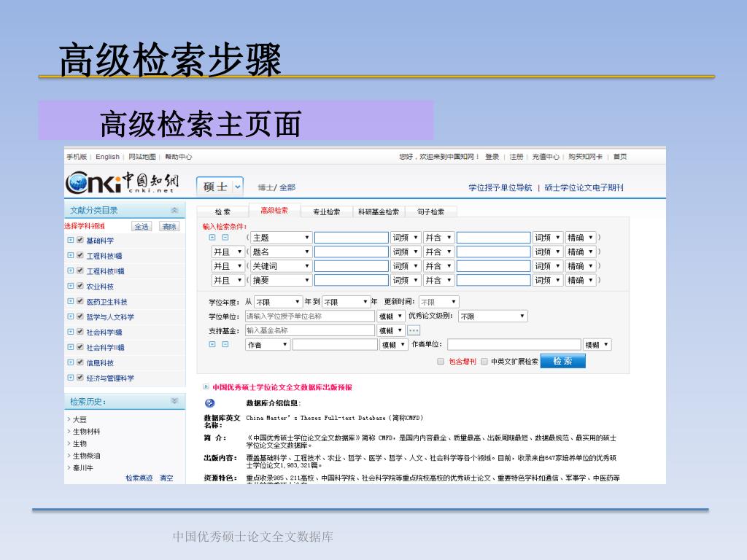This screenshot has height=560, width=747.
Task: Open the 科研基金检索 tab
Action: (x=379, y=212)
